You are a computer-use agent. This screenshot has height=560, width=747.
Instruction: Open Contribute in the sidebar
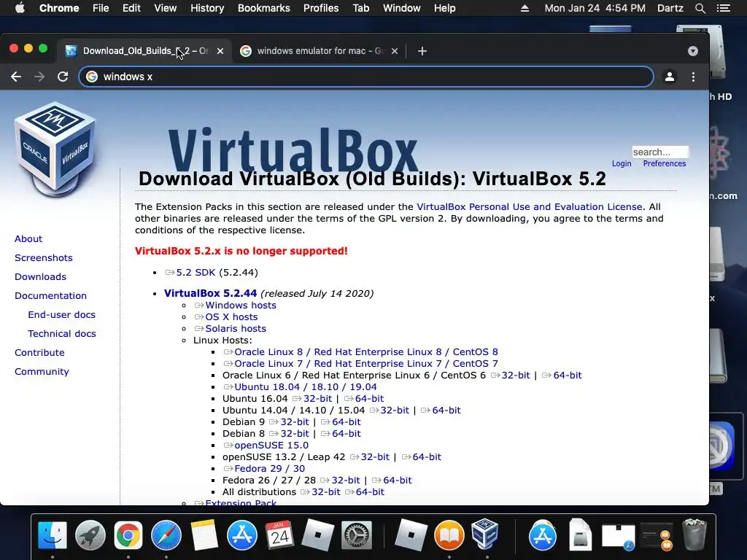[x=39, y=352]
